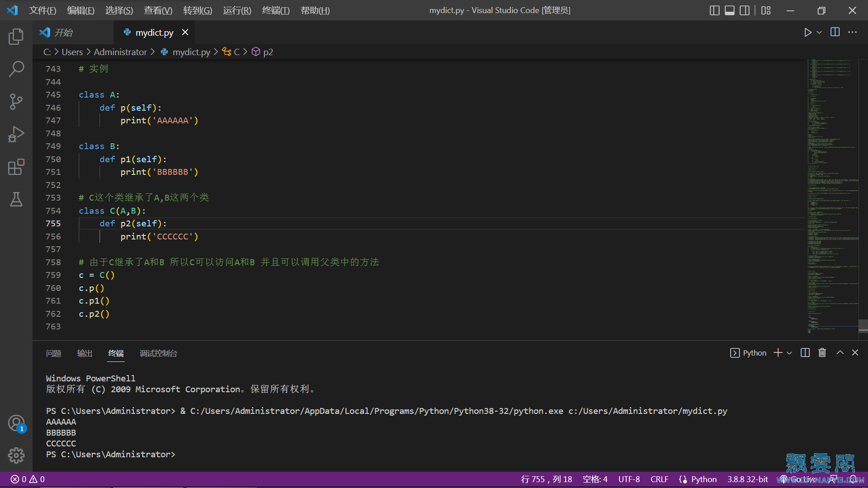Click the c.p1() call on line 761

[94, 301]
